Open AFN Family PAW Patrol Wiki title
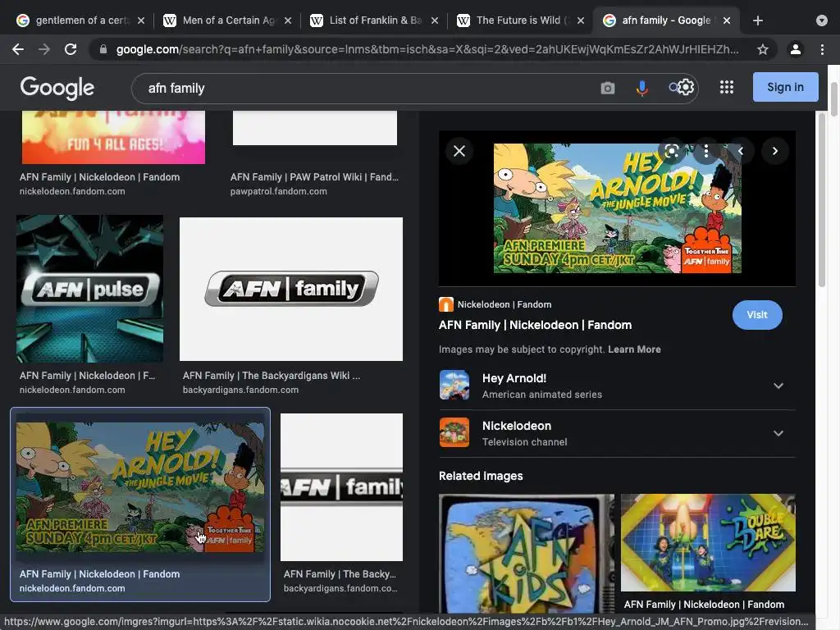Screen dimensions: 840x630 (314, 177)
